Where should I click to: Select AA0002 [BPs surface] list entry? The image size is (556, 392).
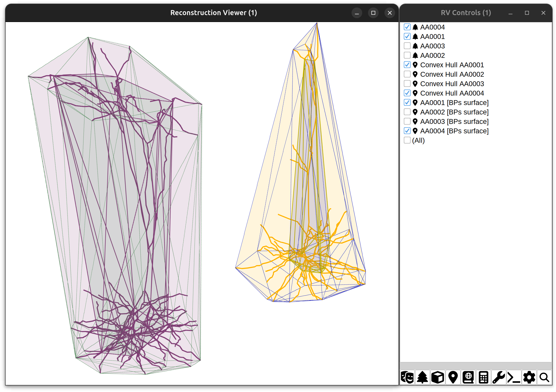tap(454, 112)
